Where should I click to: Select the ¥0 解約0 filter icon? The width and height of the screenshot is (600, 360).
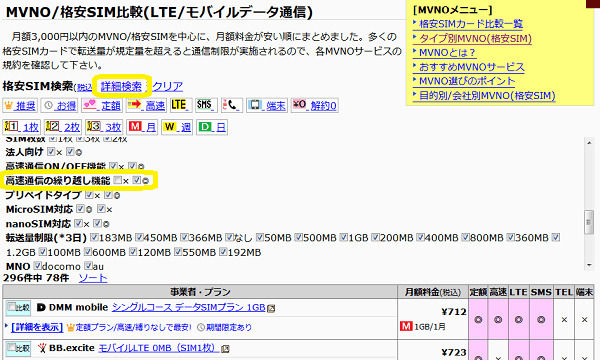[315, 105]
